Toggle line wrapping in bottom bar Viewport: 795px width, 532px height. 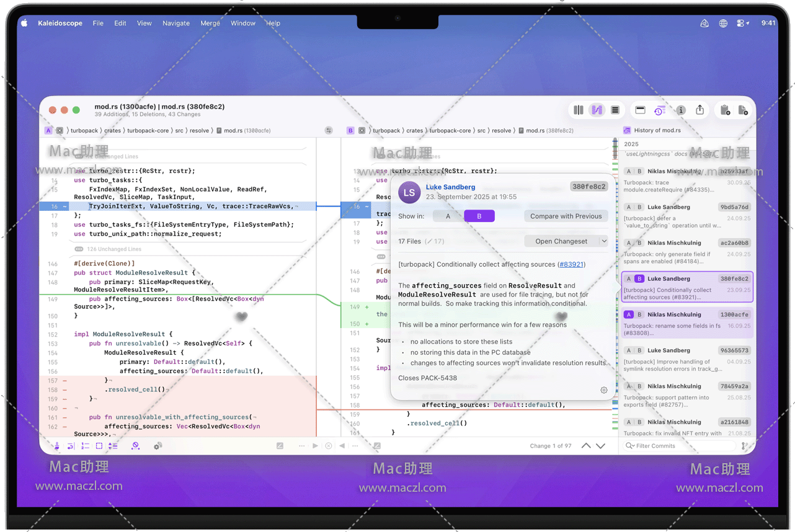point(71,446)
